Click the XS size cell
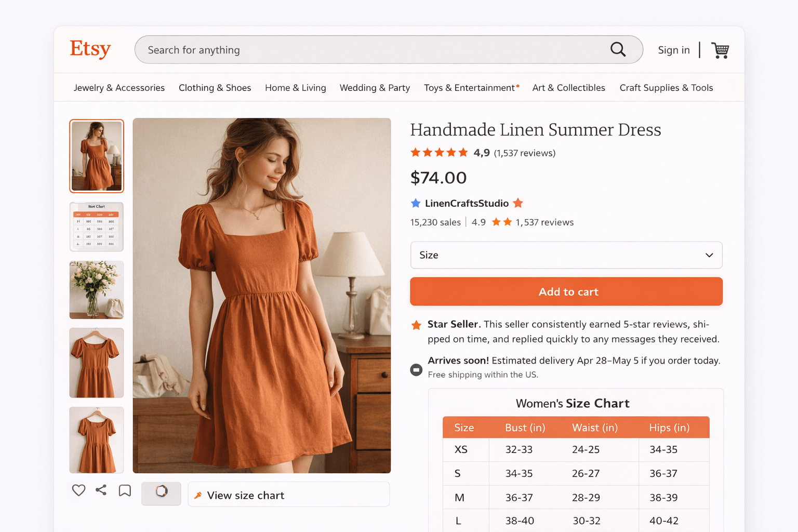Image resolution: width=798 pixels, height=532 pixels. click(461, 449)
